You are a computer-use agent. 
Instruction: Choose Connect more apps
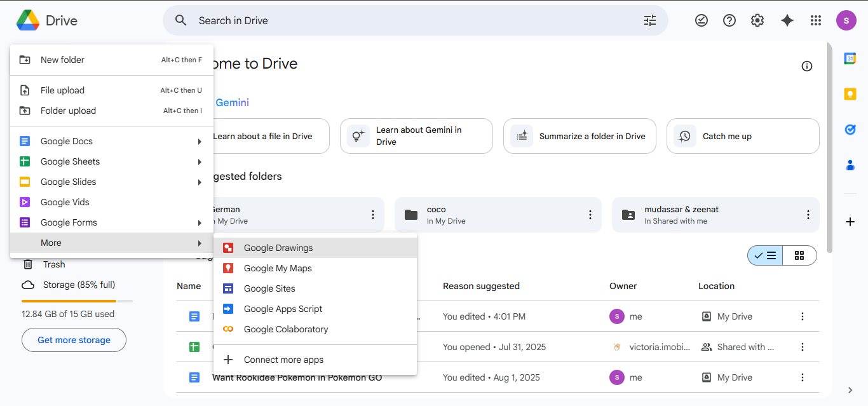point(315,360)
